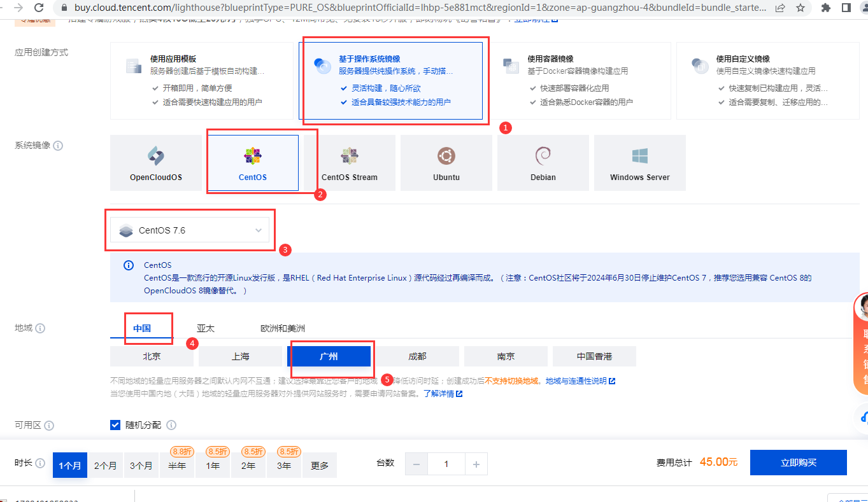Click the 使用应用模板 template icon
The height and width of the screenshot is (502, 868).
tap(133, 65)
